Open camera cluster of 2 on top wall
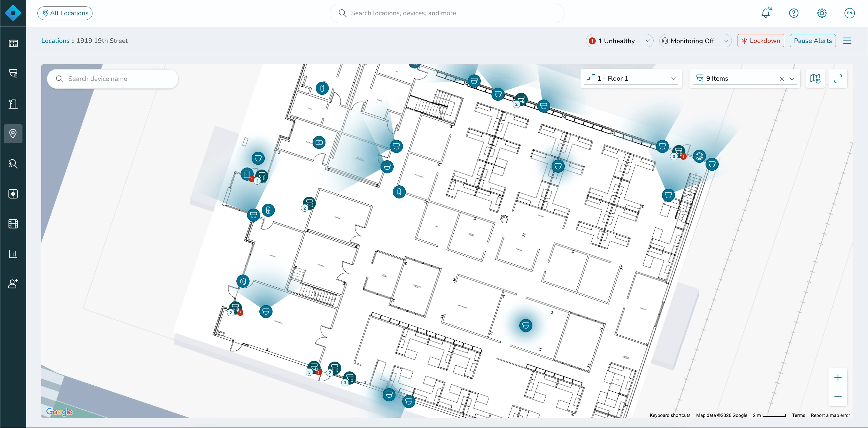 pyautogui.click(x=521, y=100)
